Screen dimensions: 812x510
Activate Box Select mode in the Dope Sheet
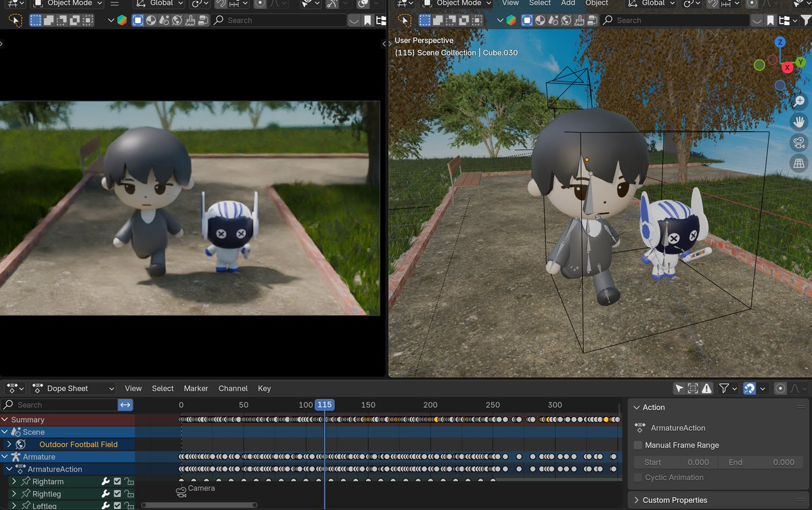[694, 388]
